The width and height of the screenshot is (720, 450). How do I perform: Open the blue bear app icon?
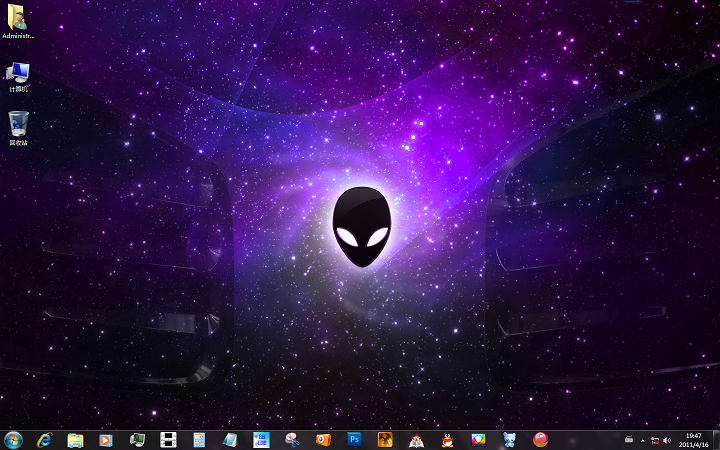[509, 440]
